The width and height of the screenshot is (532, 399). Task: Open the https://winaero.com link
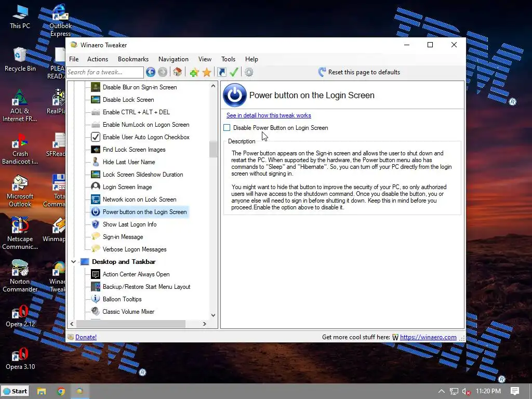click(x=428, y=337)
